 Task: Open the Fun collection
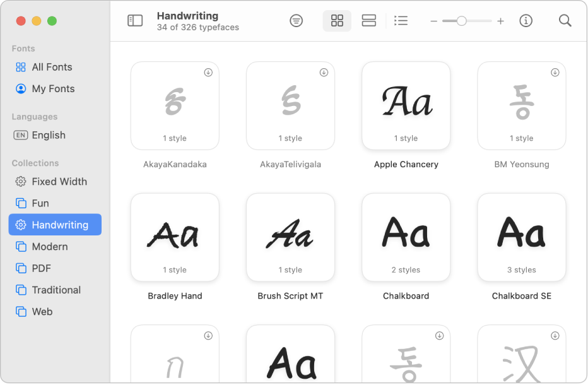[55, 203]
